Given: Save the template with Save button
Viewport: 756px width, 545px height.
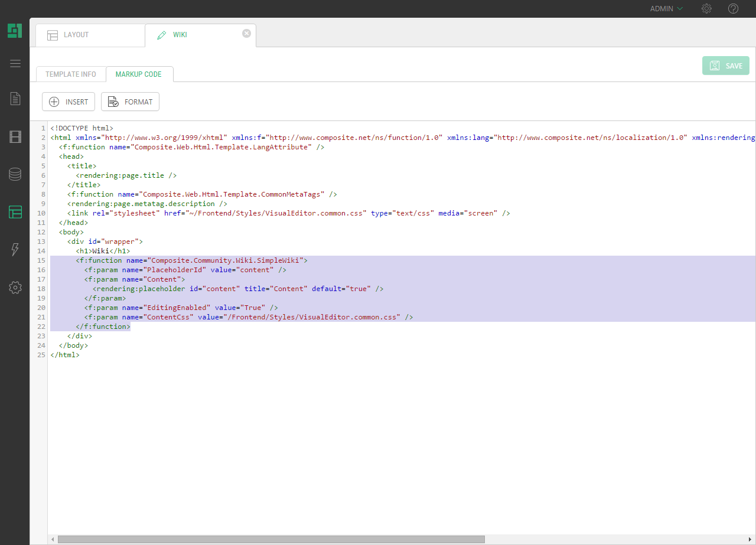Looking at the screenshot, I should click(x=726, y=66).
